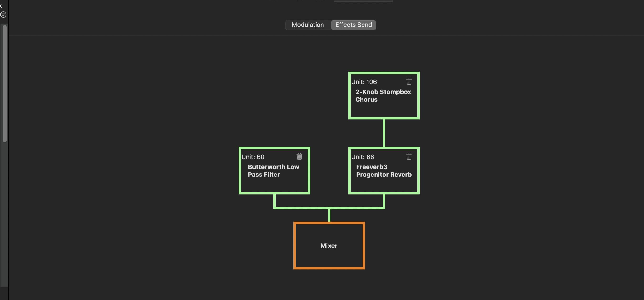Click the highlighted bar at top edge
Screen dimensions: 644x300
(x=363, y=1)
